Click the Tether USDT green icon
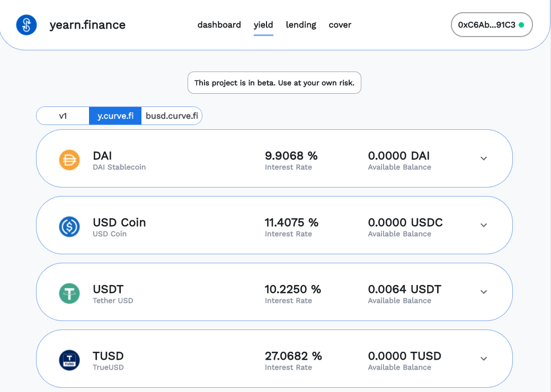 pyautogui.click(x=69, y=293)
